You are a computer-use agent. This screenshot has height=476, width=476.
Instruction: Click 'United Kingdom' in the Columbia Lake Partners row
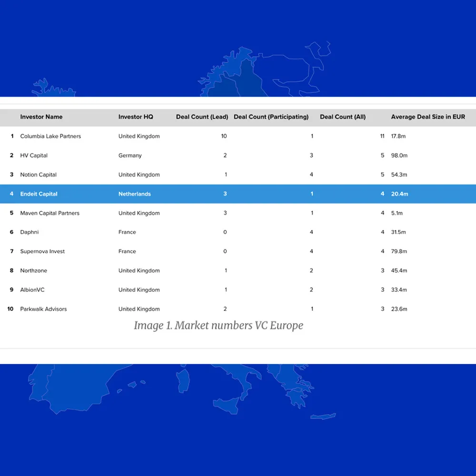(139, 136)
